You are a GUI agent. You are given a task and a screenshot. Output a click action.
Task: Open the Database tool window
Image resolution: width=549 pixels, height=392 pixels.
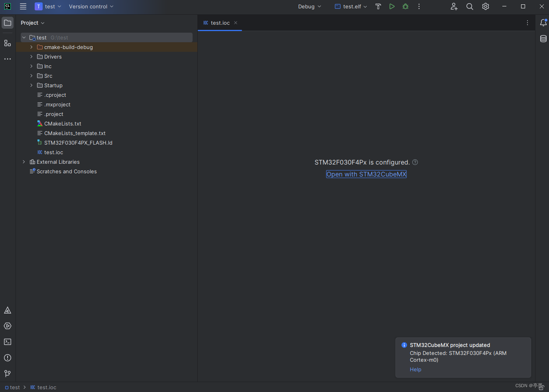tap(543, 39)
